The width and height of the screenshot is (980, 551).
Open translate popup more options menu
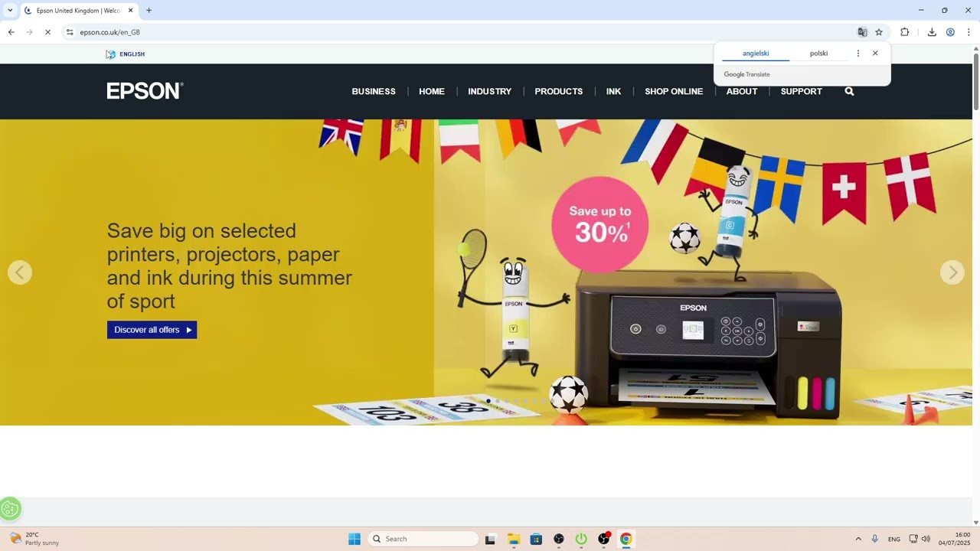[858, 54]
